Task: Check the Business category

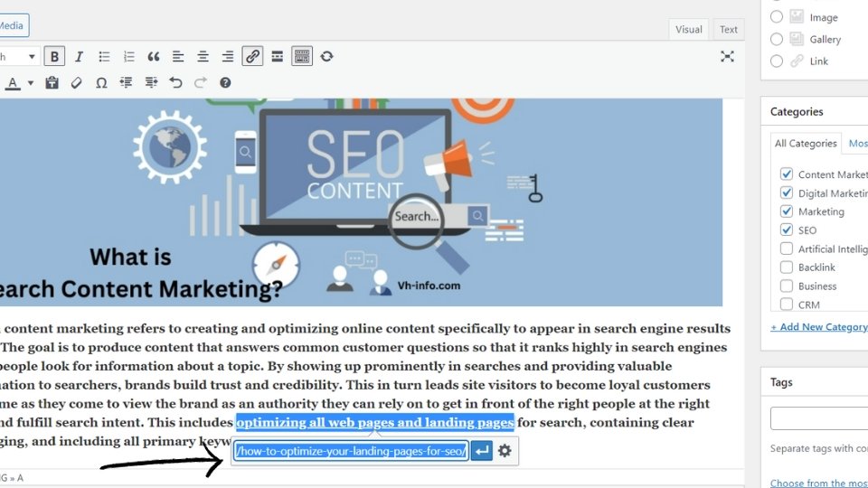Action: point(786,286)
